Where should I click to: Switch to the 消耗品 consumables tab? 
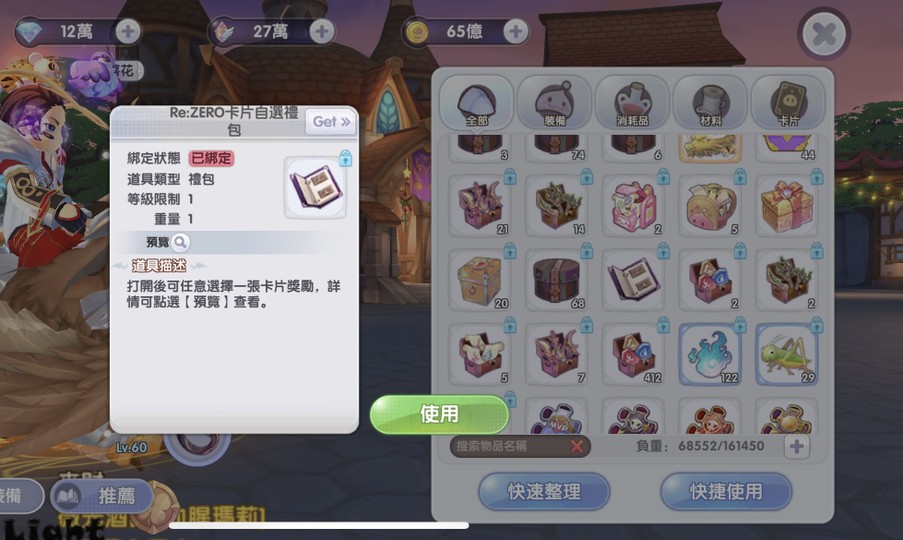(632, 104)
